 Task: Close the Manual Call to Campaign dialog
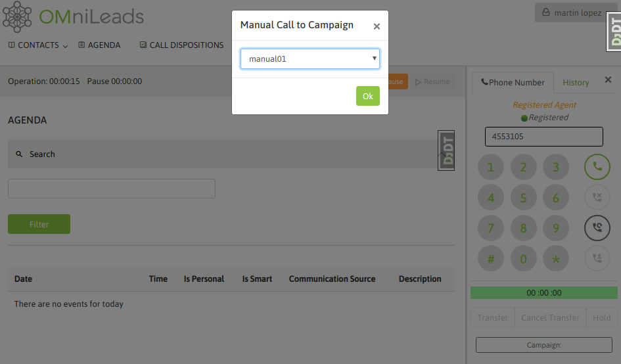point(377,26)
